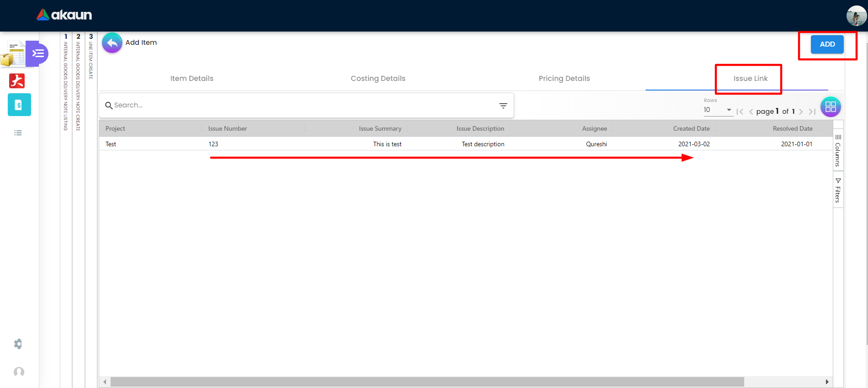Go to the last page
868x388 pixels.
812,112
